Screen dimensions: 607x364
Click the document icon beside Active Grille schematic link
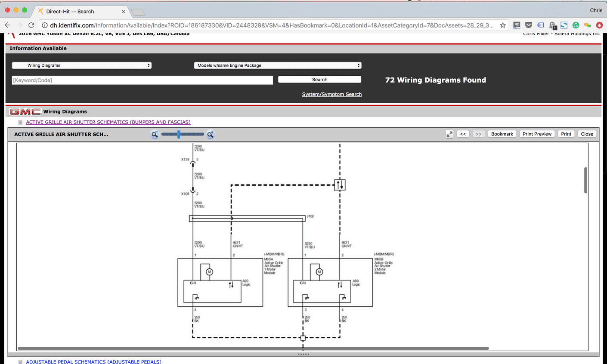(20, 122)
